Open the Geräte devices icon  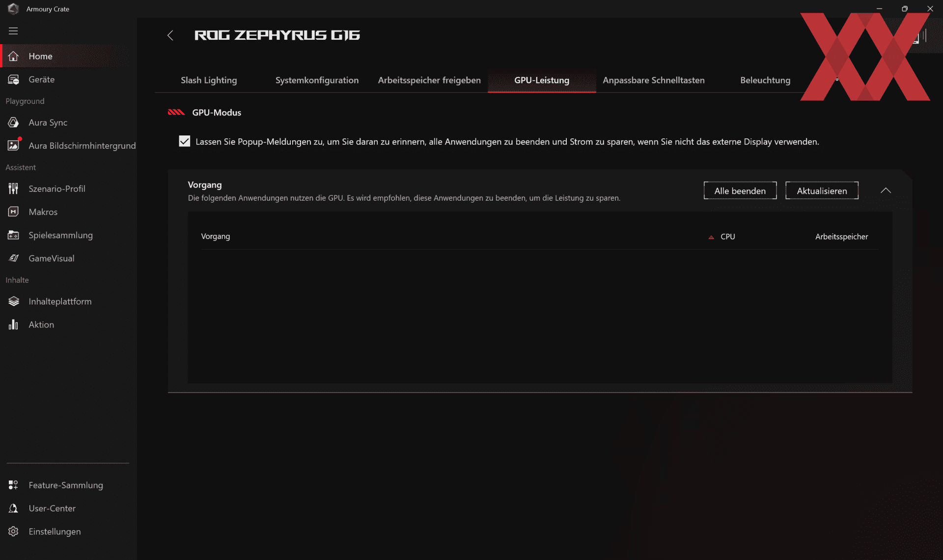tap(13, 80)
